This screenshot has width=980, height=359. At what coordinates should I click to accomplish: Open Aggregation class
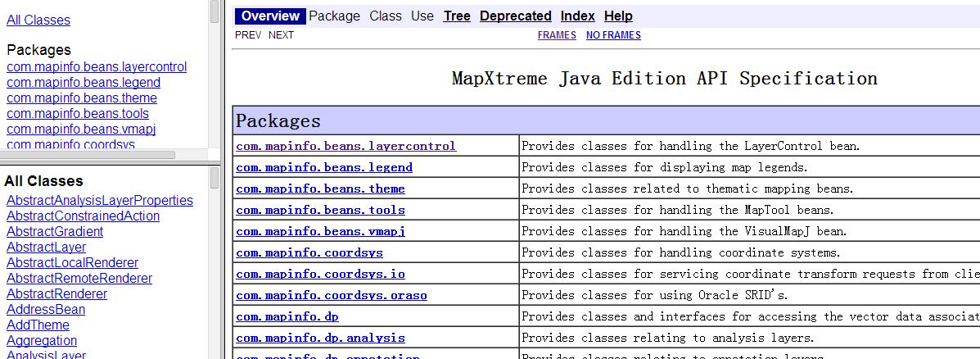[x=42, y=341]
